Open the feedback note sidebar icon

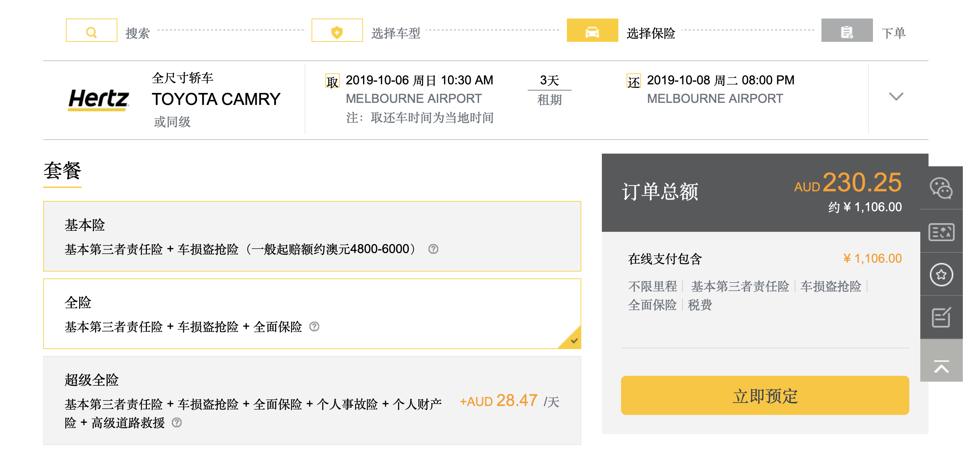(x=941, y=317)
